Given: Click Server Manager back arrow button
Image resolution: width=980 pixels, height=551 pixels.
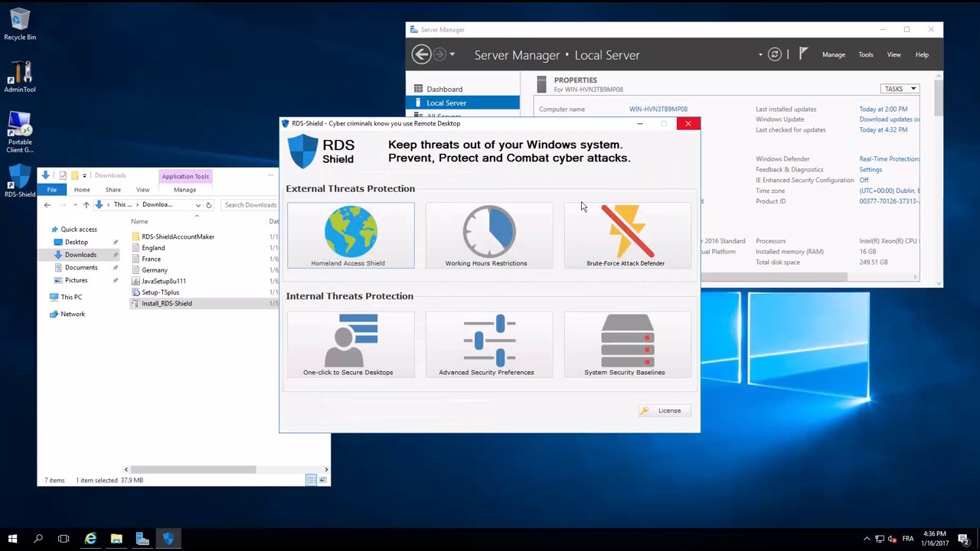Looking at the screenshot, I should pos(421,54).
